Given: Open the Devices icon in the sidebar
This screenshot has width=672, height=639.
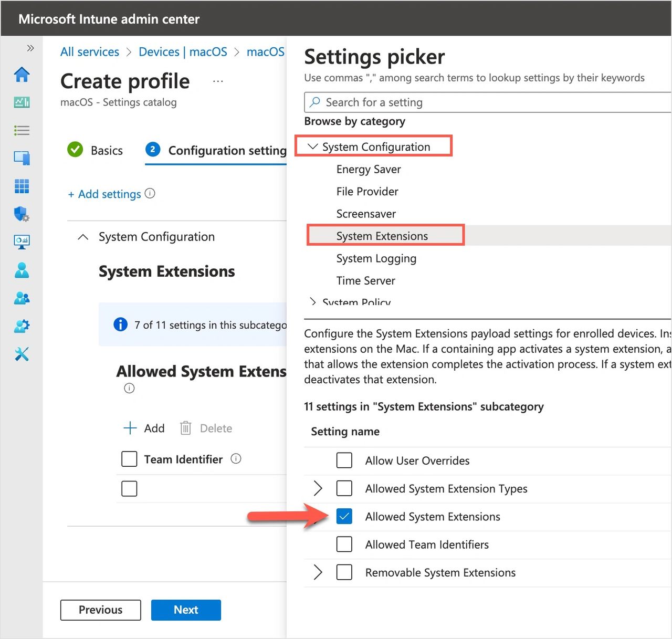Looking at the screenshot, I should pos(22,158).
